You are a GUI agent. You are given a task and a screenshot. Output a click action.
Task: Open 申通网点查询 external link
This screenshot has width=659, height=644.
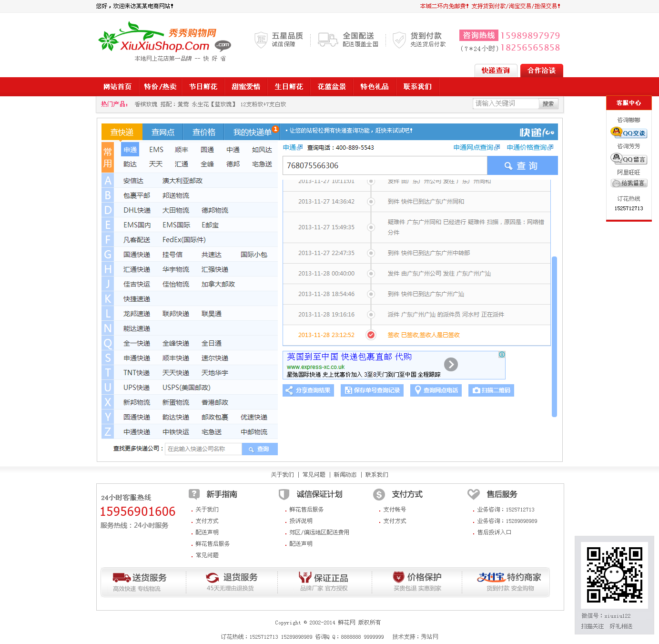(x=477, y=148)
